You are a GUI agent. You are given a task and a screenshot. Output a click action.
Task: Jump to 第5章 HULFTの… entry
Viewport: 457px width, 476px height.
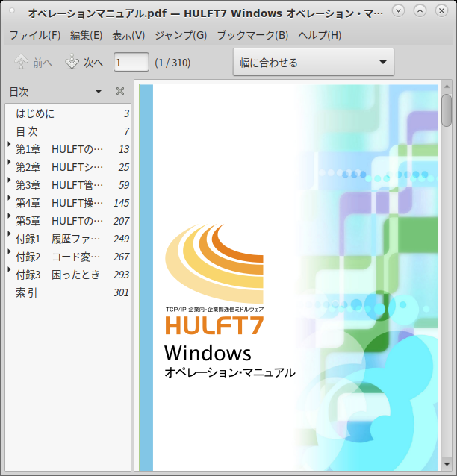[69, 221]
